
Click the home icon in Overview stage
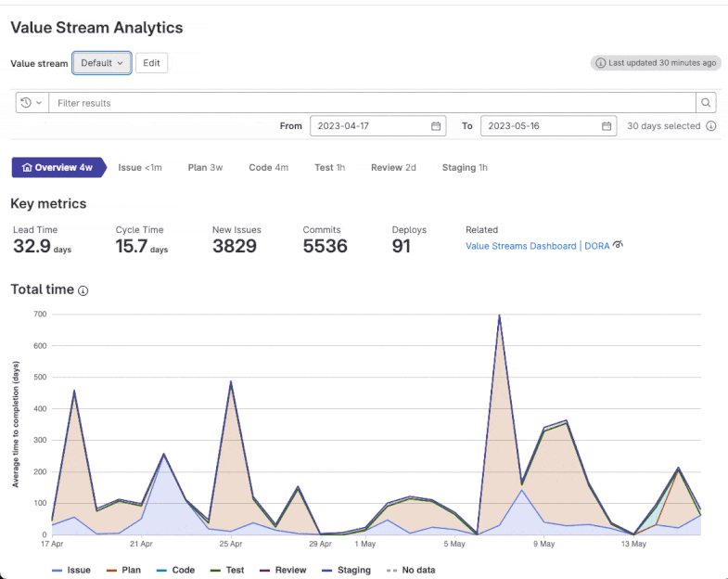click(27, 168)
